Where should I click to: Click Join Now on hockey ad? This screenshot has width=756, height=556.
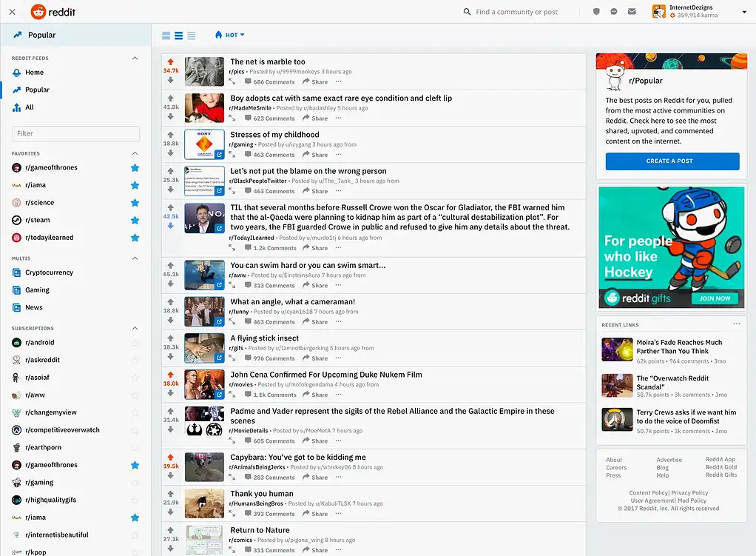715,298
